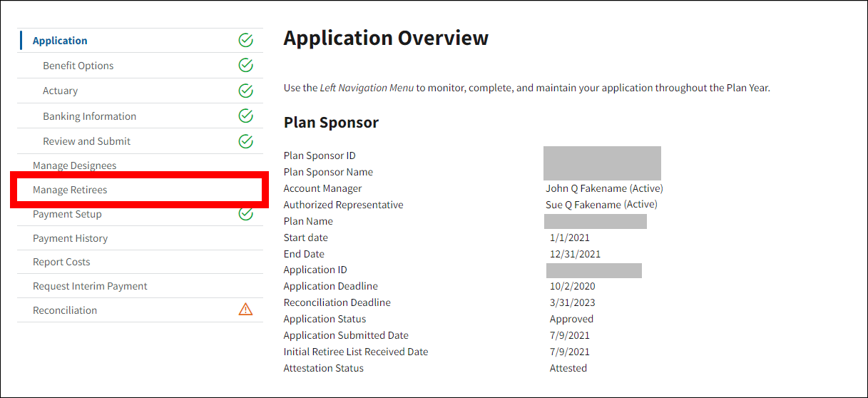Click the Review and Submit checkmark icon
868x398 pixels.
point(245,141)
